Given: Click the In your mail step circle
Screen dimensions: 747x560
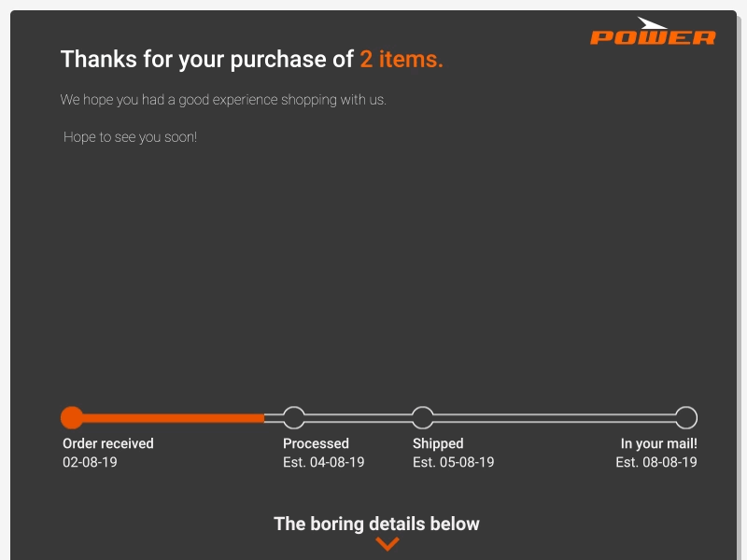Looking at the screenshot, I should click(x=686, y=417).
